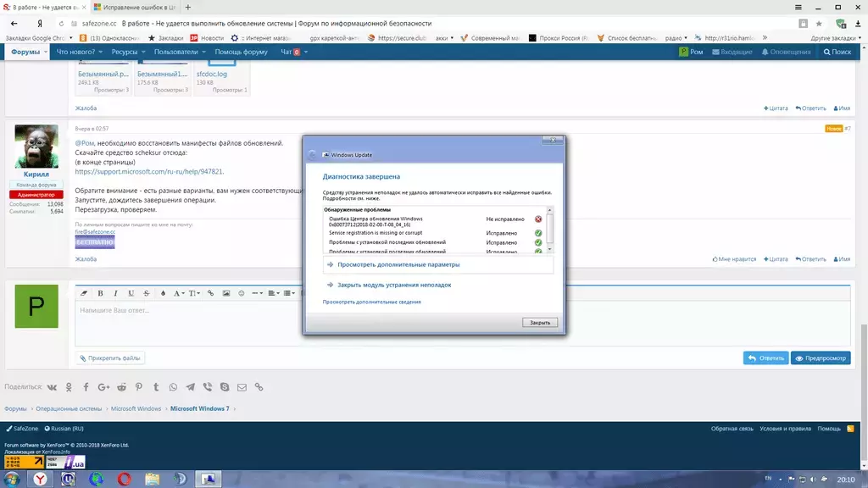Open the smilies picker in editor

(242, 293)
